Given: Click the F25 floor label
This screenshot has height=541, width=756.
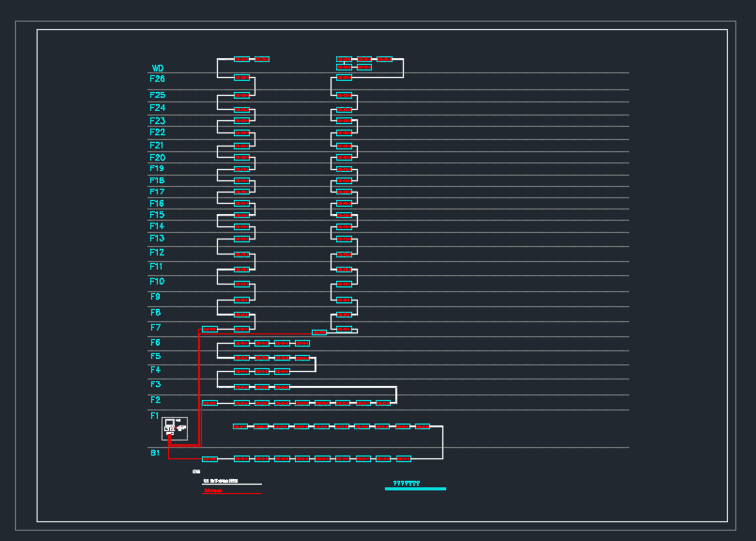Looking at the screenshot, I should (x=157, y=95).
